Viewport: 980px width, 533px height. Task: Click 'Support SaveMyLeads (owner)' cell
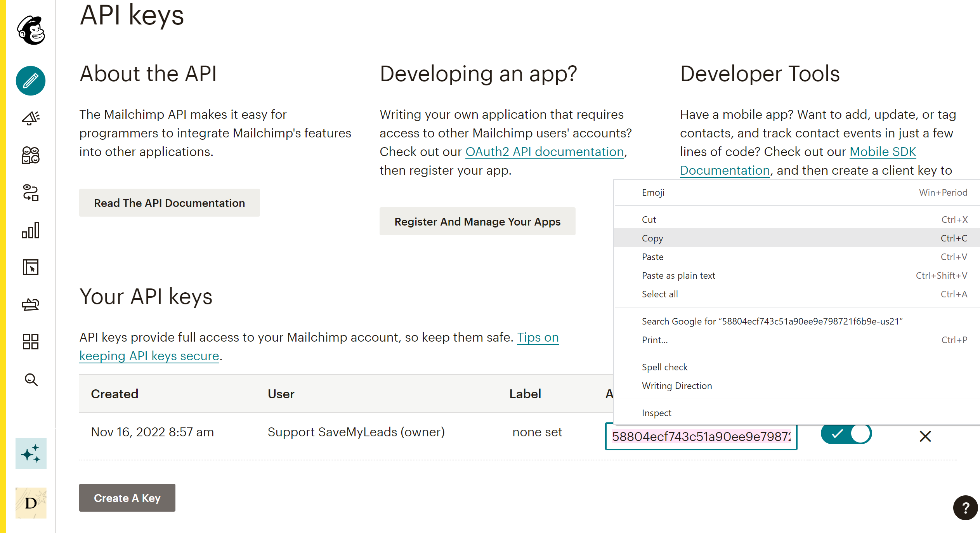tap(356, 432)
